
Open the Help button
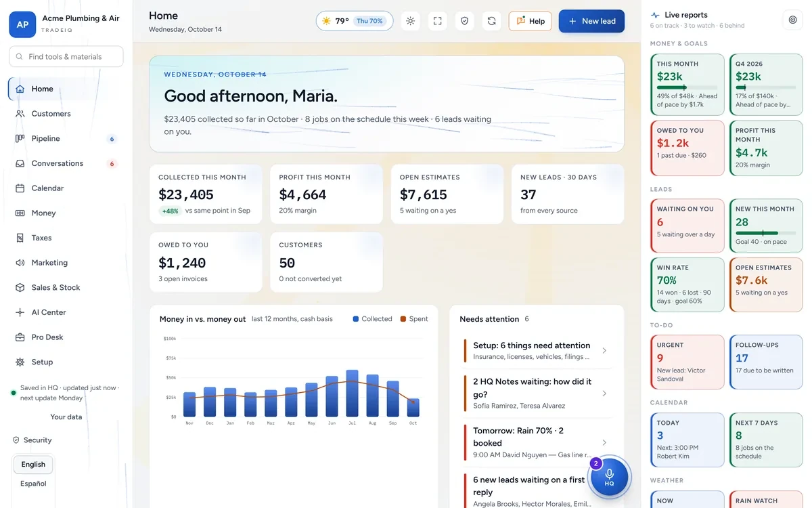pyautogui.click(x=531, y=21)
